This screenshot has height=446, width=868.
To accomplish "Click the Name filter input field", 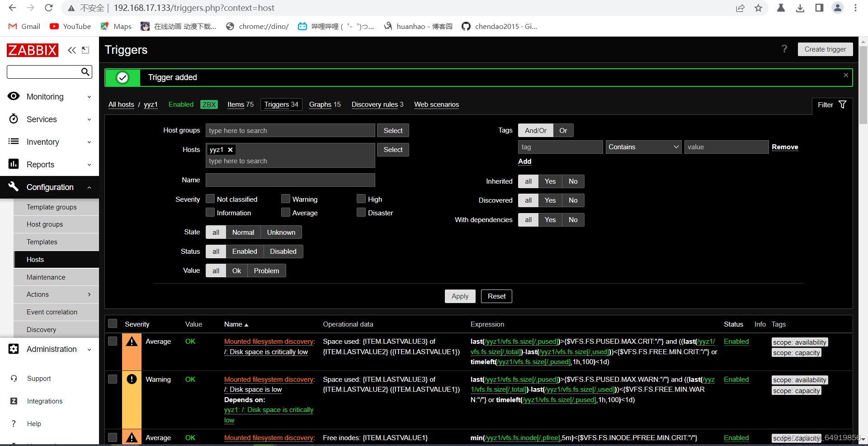I will pos(290,180).
